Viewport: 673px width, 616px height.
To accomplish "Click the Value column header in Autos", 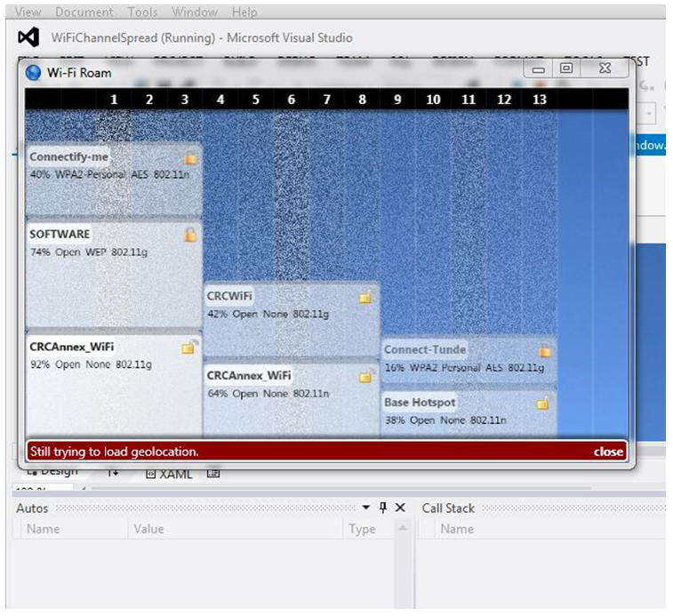I will pyautogui.click(x=148, y=529).
